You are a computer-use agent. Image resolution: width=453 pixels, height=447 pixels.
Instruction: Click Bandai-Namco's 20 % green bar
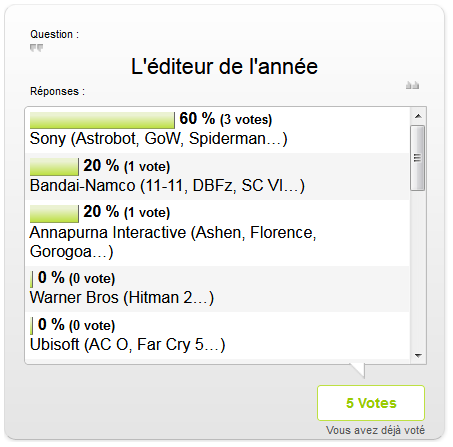tap(54, 167)
